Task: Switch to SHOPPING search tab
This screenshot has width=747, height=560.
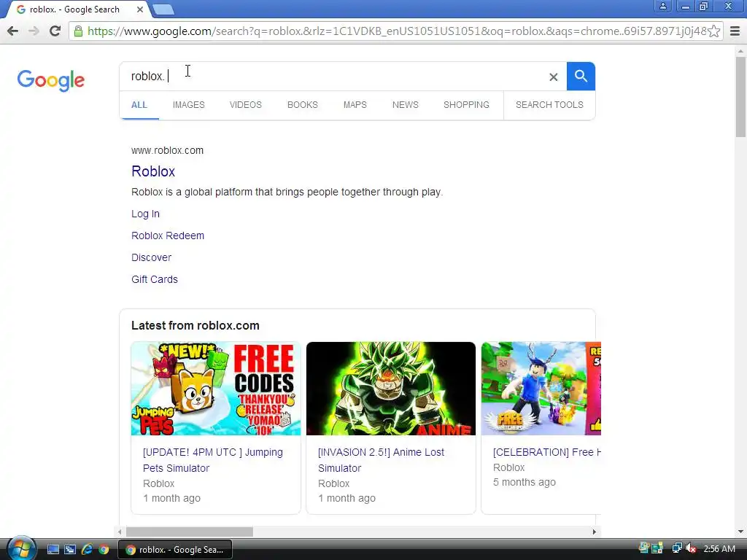Action: tap(466, 105)
